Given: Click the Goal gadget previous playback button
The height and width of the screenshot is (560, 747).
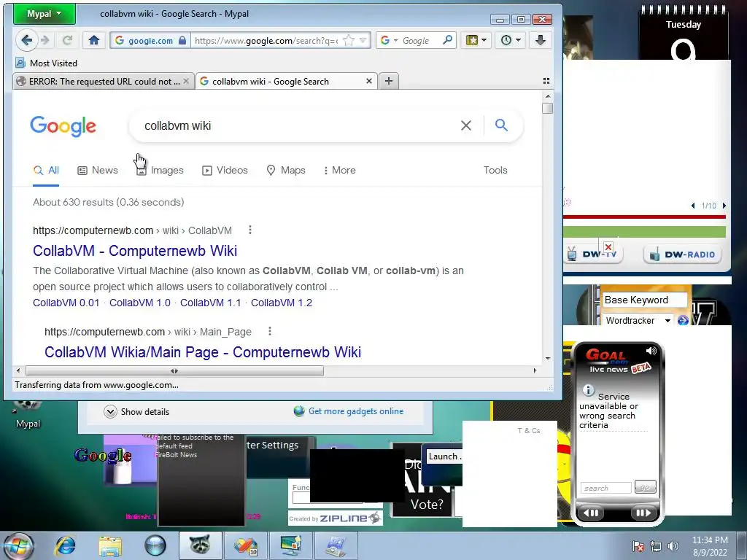Looking at the screenshot, I should pyautogui.click(x=591, y=513).
